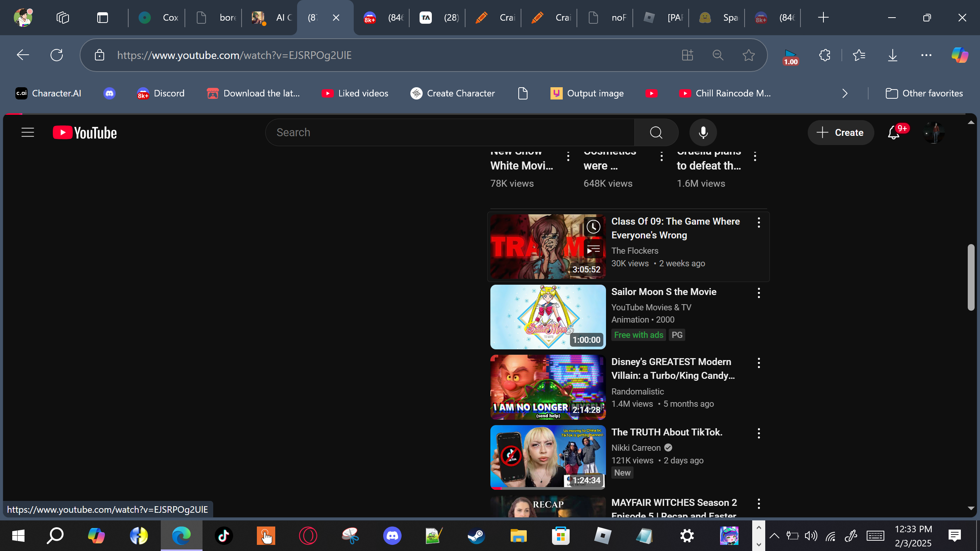
Task: Go to the YouTube home logo
Action: (85, 132)
